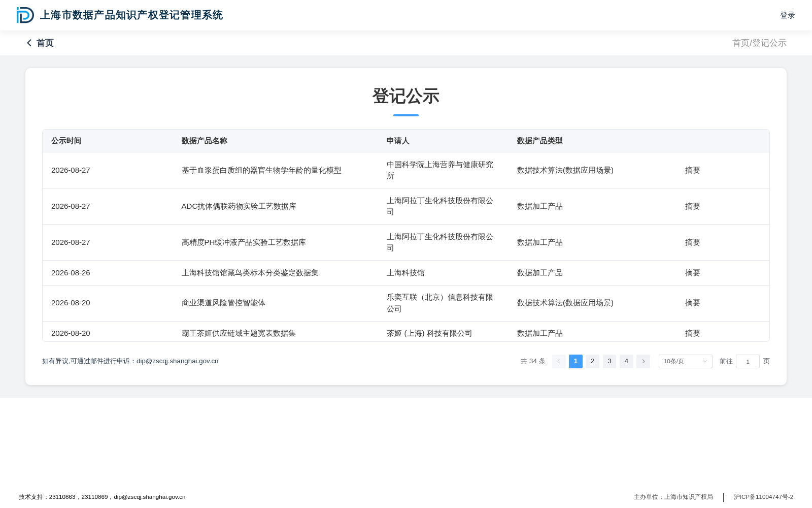812x508 pixels.
Task: Open 摘要 for 商业渠道风险管控智能体
Action: (692, 303)
